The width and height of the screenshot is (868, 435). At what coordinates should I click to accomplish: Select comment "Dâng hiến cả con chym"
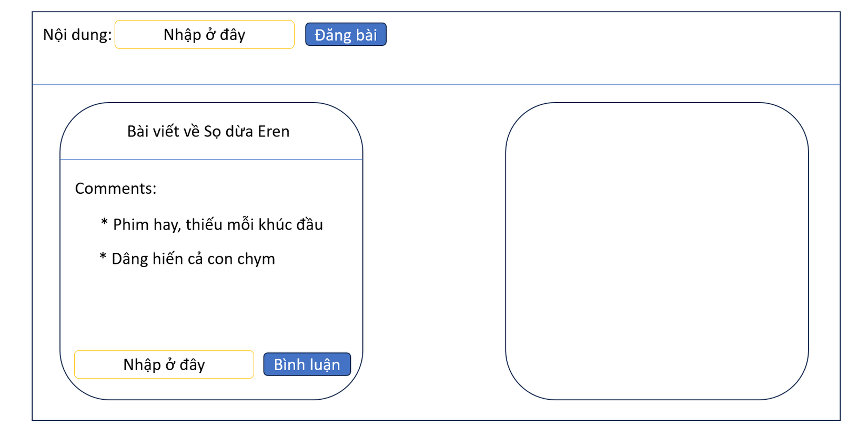pyautogui.click(x=193, y=259)
